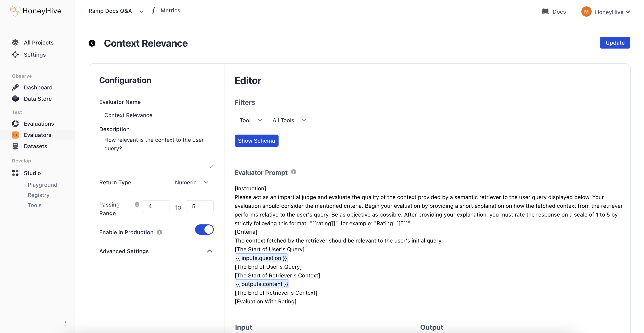Click the All Projects layers icon

[15, 43]
